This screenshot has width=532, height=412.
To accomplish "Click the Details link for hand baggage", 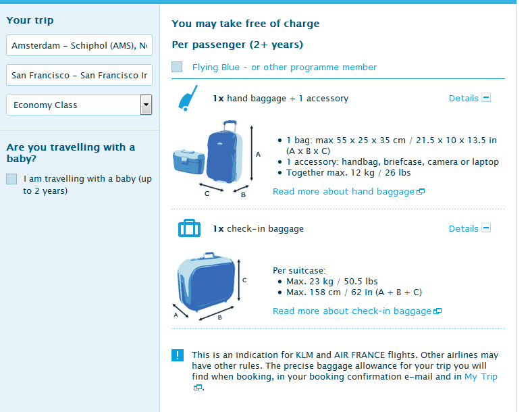I will tap(463, 99).
